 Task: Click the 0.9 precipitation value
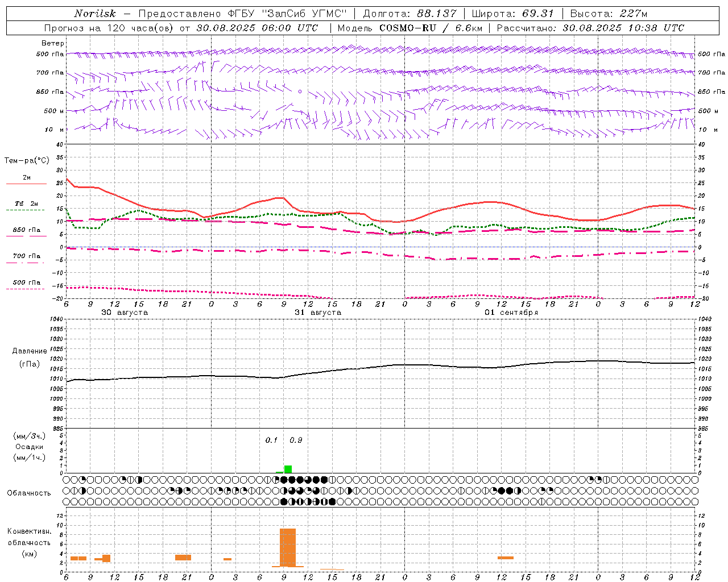click(x=296, y=440)
